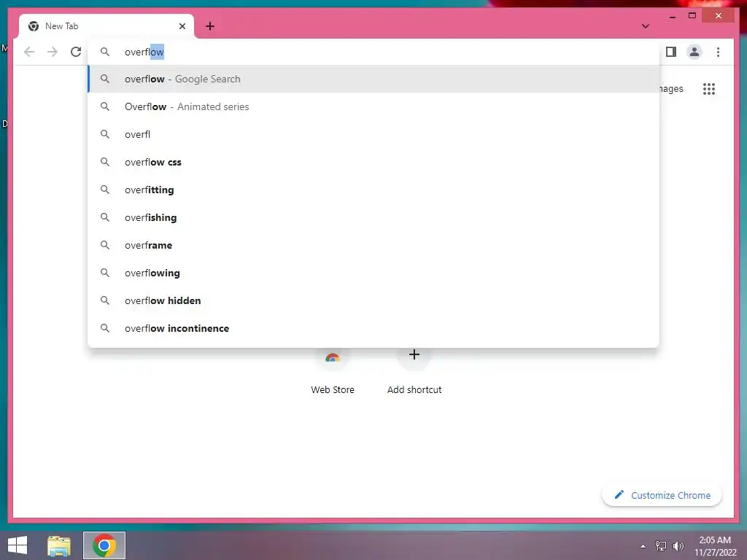Open the volume speaker tray icon
The image size is (747, 560).
(x=678, y=546)
